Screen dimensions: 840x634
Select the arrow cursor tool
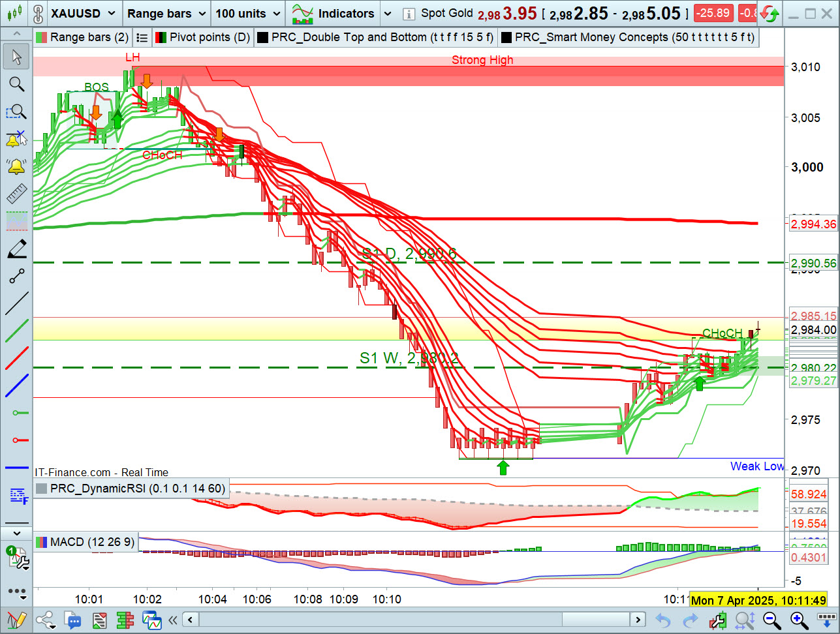[x=16, y=57]
